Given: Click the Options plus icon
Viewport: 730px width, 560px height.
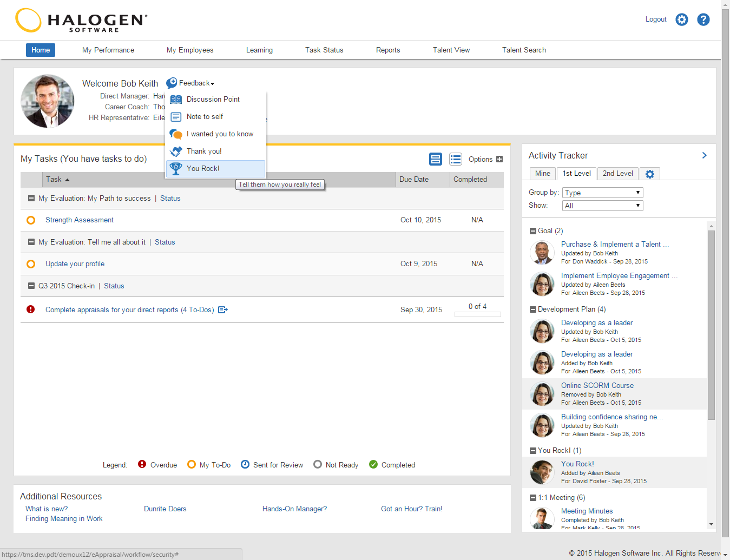Looking at the screenshot, I should pyautogui.click(x=499, y=159).
